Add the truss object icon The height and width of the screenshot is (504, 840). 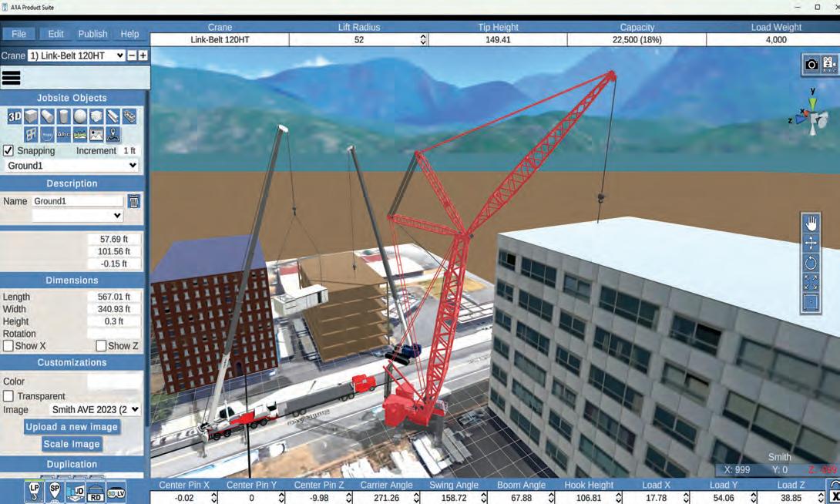pyautogui.click(x=129, y=116)
